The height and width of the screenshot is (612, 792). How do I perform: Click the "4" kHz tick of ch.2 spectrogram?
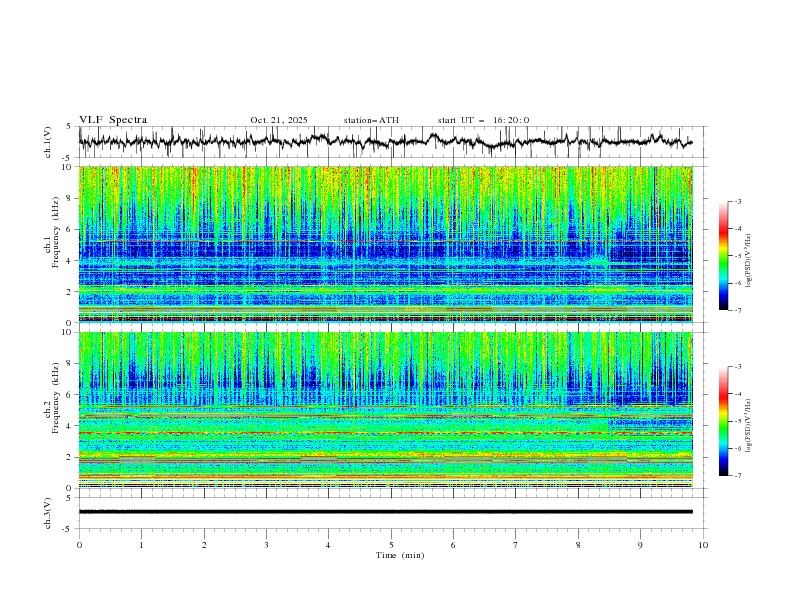[x=70, y=426]
